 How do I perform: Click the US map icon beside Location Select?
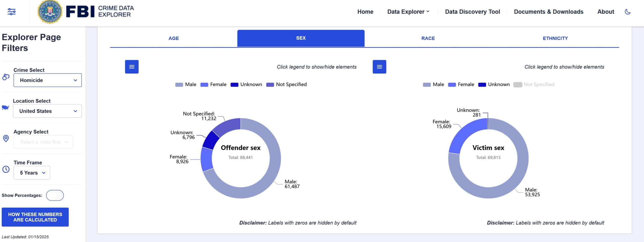click(6, 108)
